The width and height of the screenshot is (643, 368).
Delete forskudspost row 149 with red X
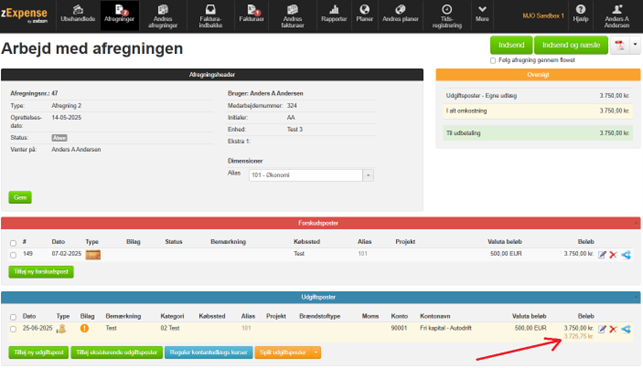(x=613, y=255)
